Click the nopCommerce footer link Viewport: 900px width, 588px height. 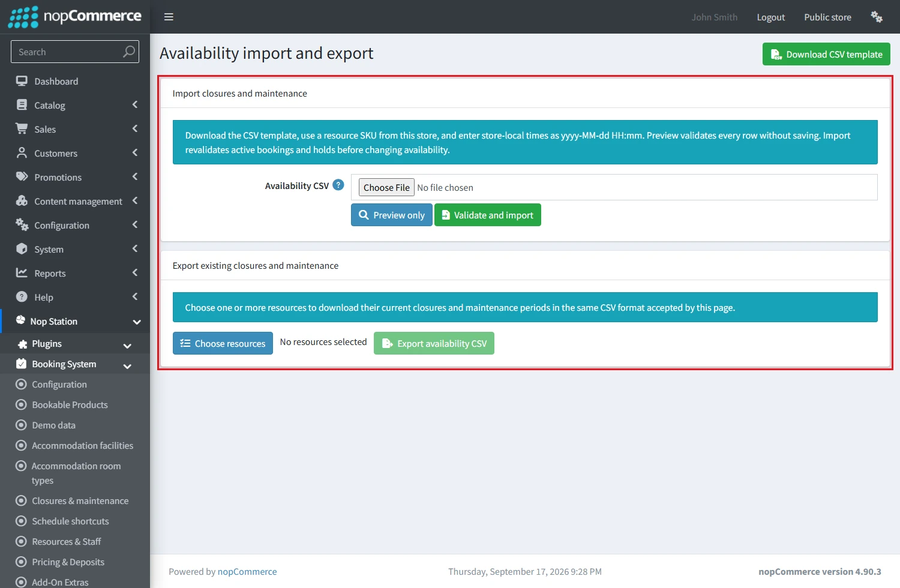(x=247, y=571)
